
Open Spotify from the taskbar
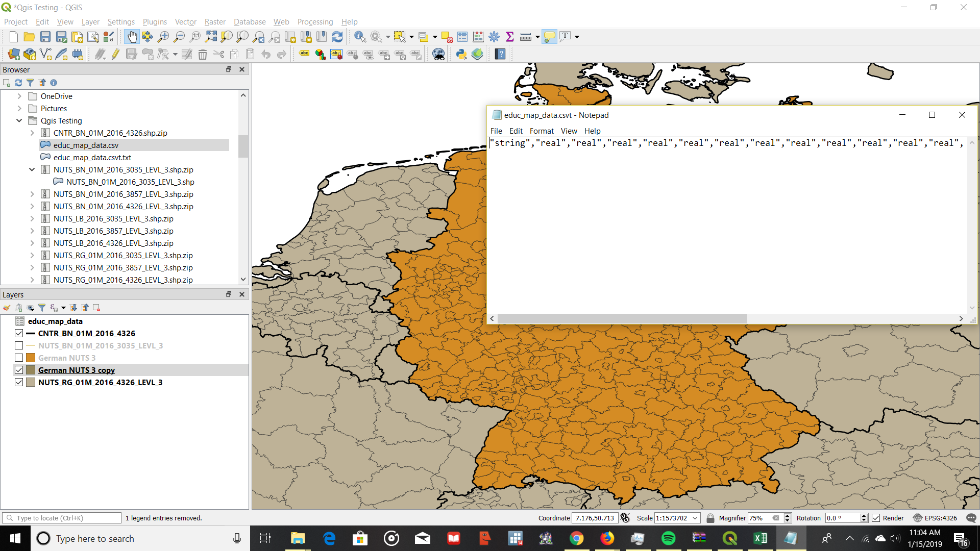[x=668, y=538]
